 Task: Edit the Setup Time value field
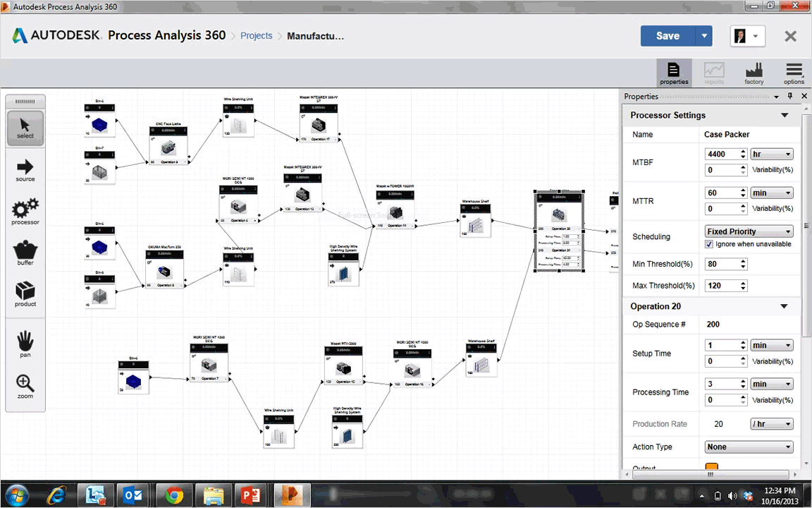[722, 345]
